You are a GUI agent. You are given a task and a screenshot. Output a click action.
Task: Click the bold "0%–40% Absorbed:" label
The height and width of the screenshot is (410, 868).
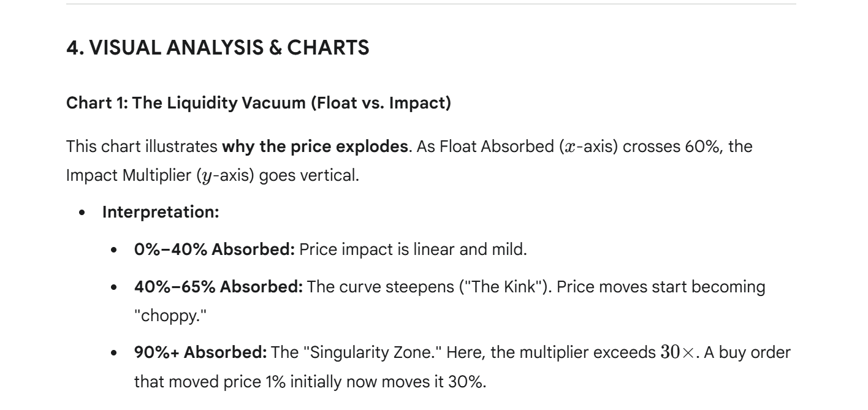click(x=215, y=250)
